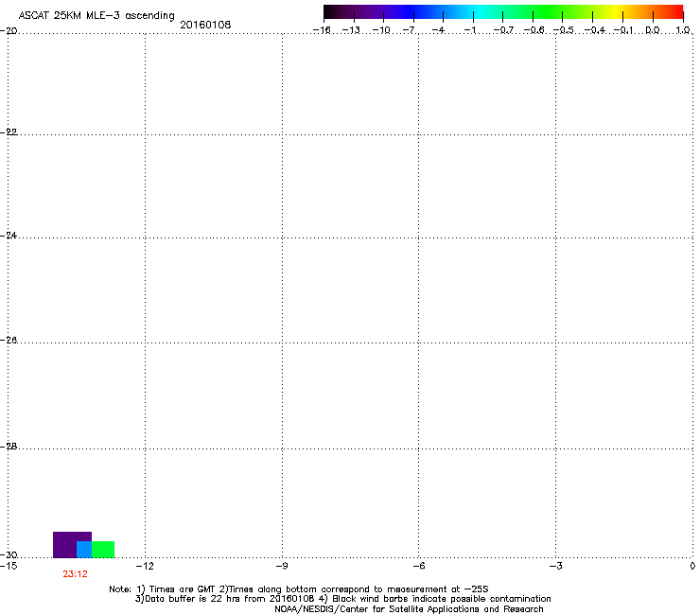Select the date text 20160108
This screenshot has height=615, width=700.
[205, 25]
